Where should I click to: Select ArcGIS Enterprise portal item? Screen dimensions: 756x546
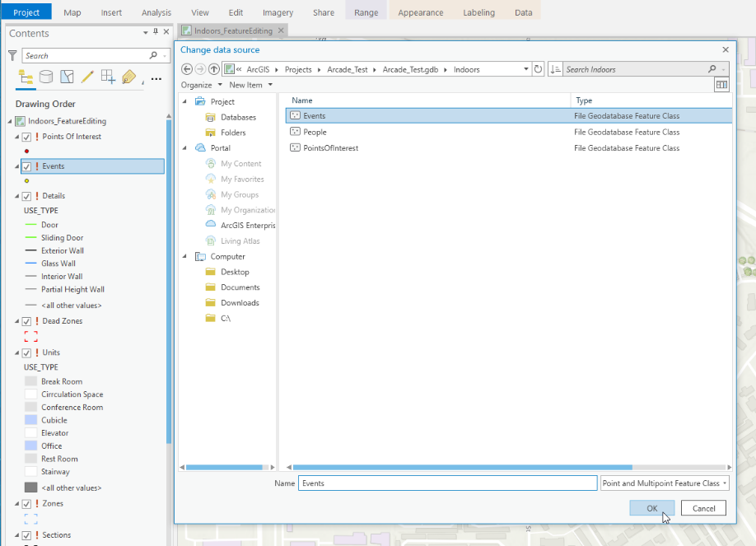point(248,226)
